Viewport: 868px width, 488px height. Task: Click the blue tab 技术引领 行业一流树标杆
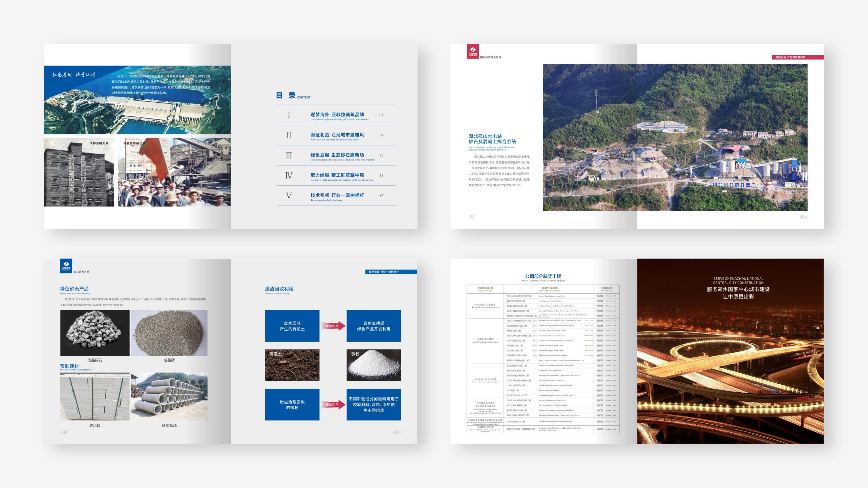click(391, 272)
